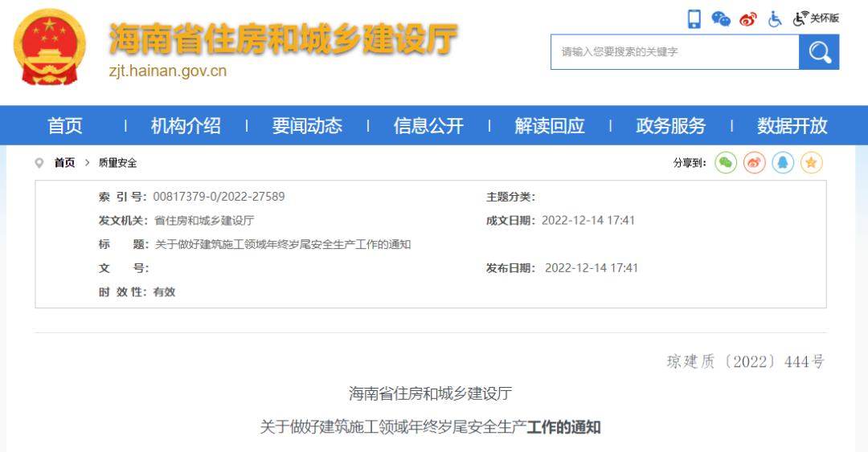Image resolution: width=868 pixels, height=452 pixels.
Task: Switch to 关怀版 care mode
Action: click(x=817, y=18)
